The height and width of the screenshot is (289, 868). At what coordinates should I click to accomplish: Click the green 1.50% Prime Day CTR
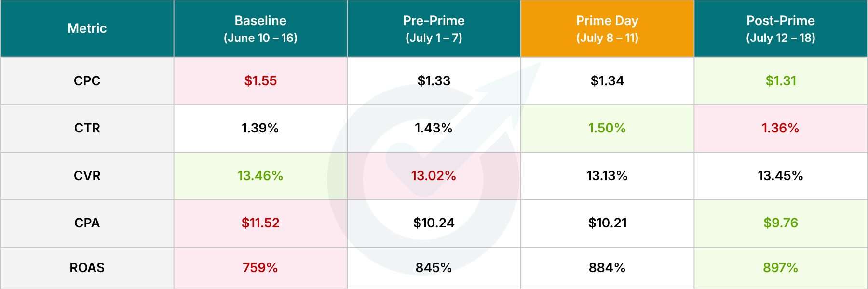click(x=608, y=128)
